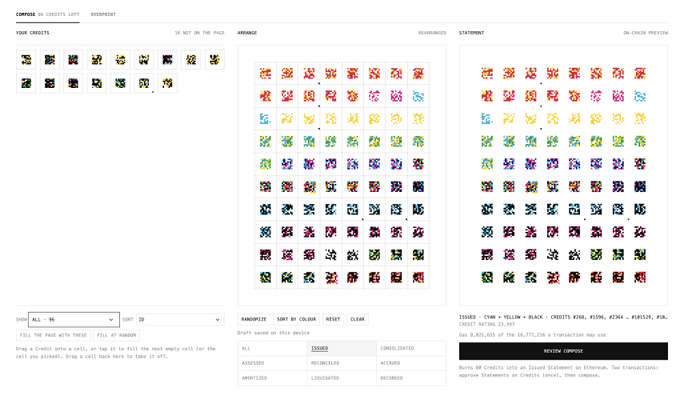The image size is (680, 407).
Task: Pick the first cell in Arrange grid bottom row
Action: (x=265, y=277)
